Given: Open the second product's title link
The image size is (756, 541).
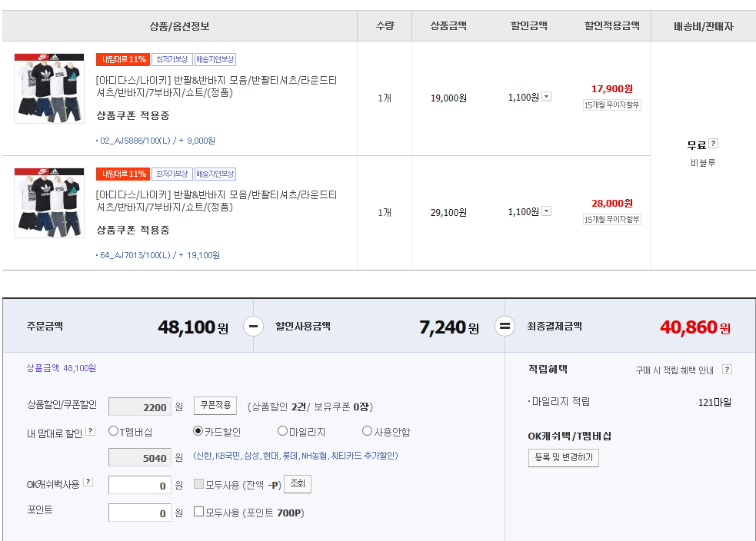Looking at the screenshot, I should coord(216,201).
